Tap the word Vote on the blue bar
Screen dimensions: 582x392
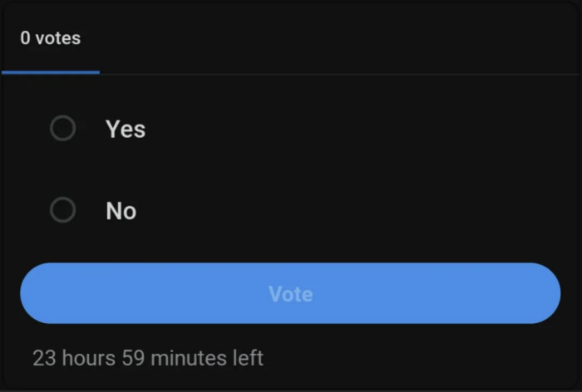coord(290,294)
